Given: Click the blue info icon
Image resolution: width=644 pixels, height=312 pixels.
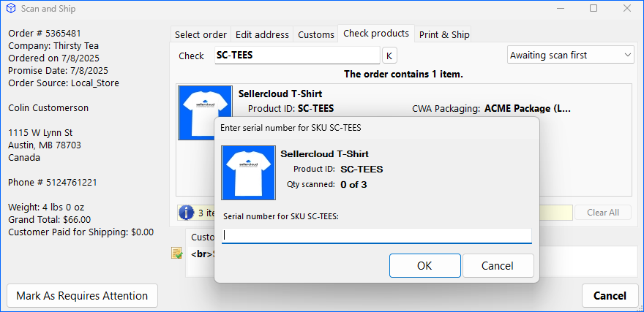Looking at the screenshot, I should tap(187, 213).
